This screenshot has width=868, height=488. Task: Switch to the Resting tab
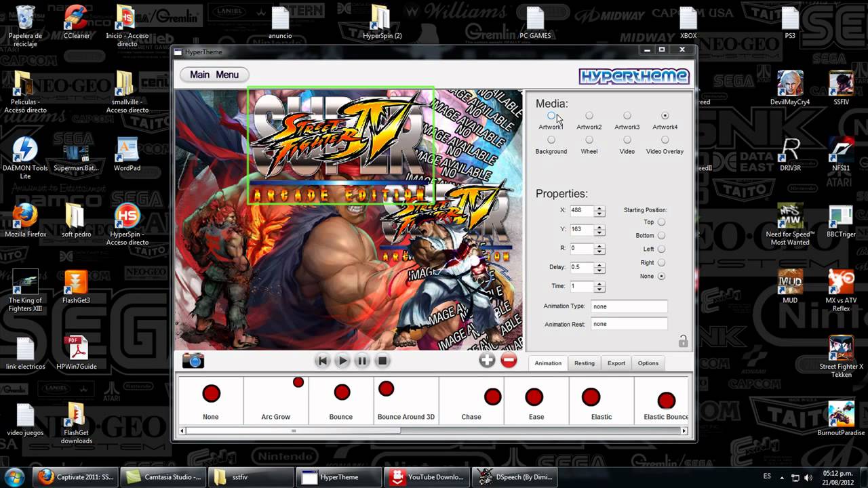(x=585, y=363)
